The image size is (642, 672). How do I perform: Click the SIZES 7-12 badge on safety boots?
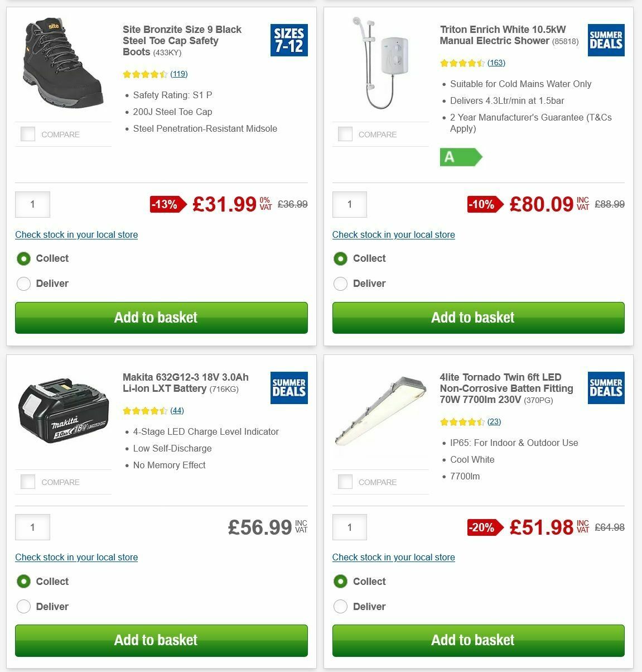(288, 40)
